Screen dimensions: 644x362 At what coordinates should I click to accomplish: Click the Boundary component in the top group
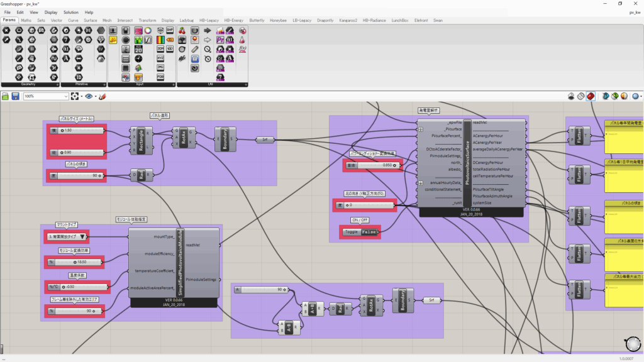[225, 139]
